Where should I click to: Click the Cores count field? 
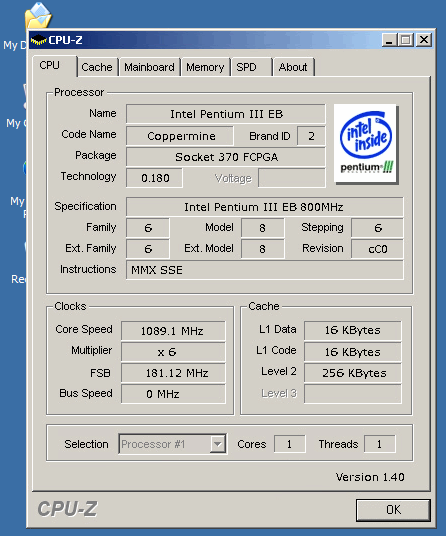tap(289, 444)
